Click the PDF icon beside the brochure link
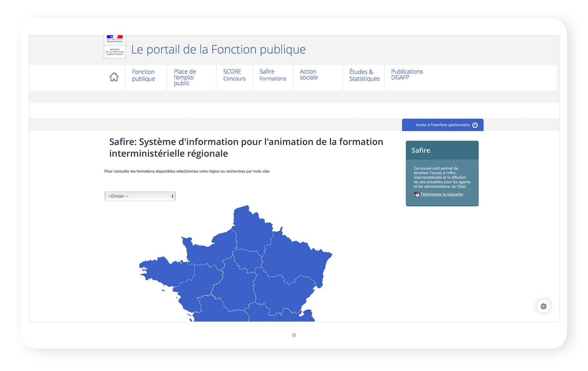Screen dimensions: 588x371 coord(417,195)
